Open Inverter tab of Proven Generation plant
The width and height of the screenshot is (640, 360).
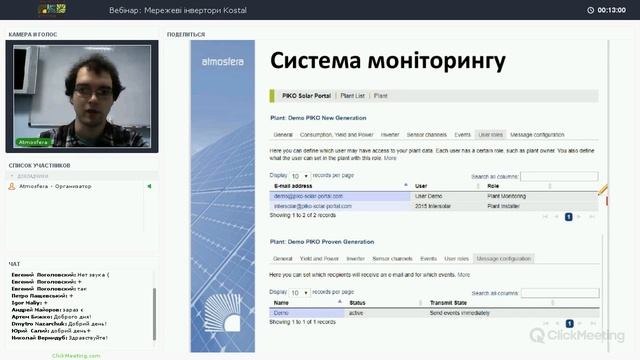356,259
